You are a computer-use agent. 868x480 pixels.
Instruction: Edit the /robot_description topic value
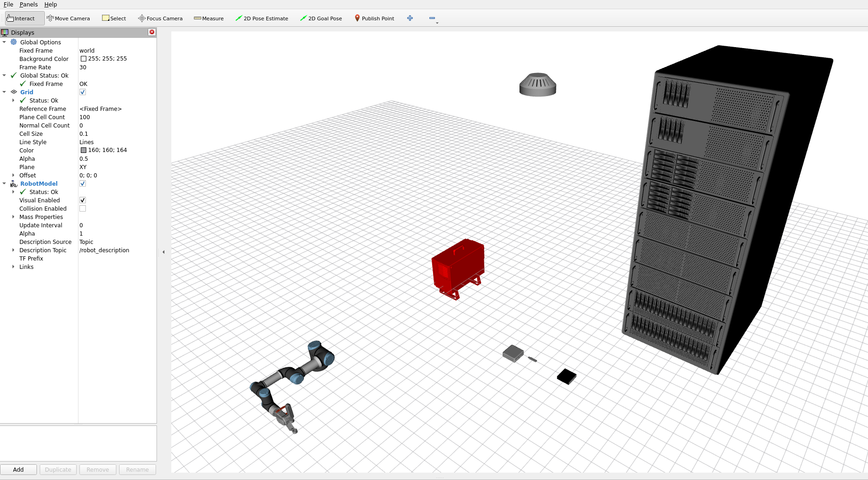(x=117, y=250)
